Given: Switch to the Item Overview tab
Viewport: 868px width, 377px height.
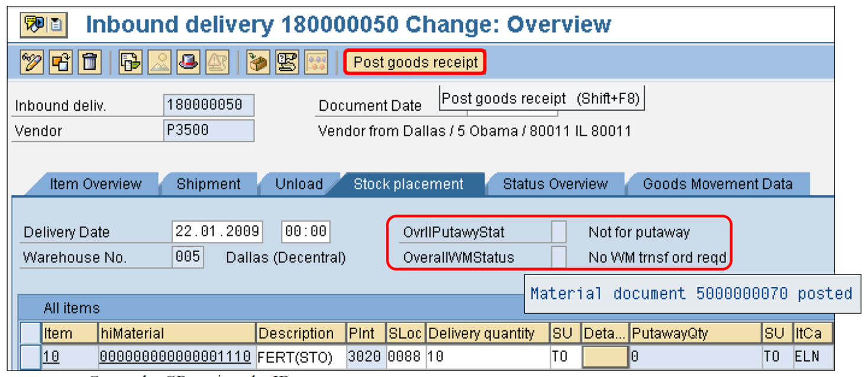Looking at the screenshot, I should pos(97,184).
